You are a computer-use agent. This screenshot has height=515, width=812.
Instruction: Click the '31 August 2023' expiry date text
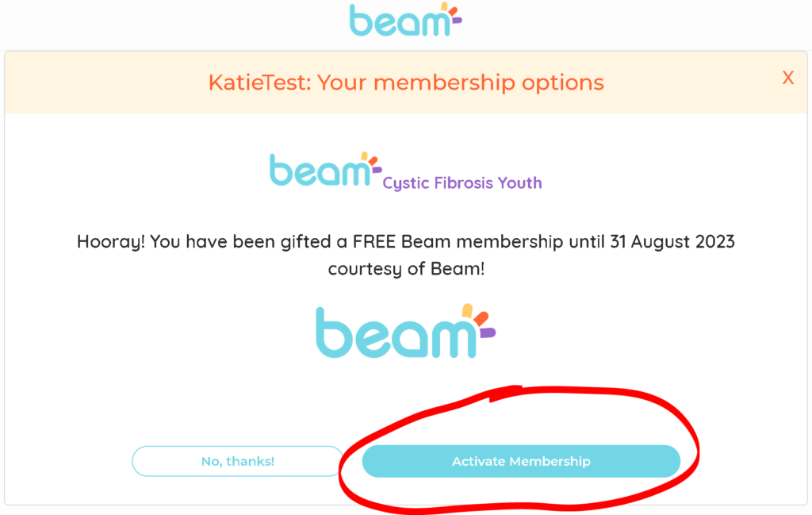(672, 242)
